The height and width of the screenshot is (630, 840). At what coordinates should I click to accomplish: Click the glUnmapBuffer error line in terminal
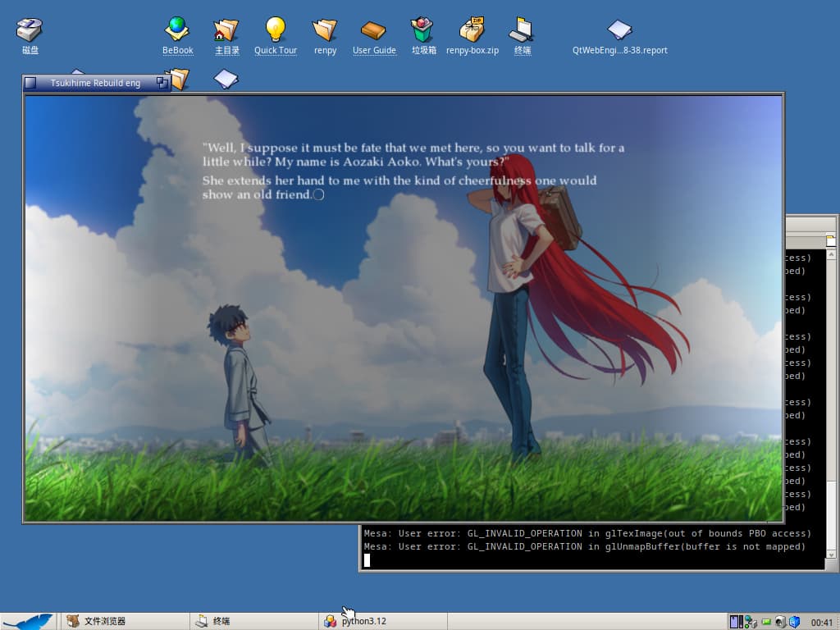point(584,546)
